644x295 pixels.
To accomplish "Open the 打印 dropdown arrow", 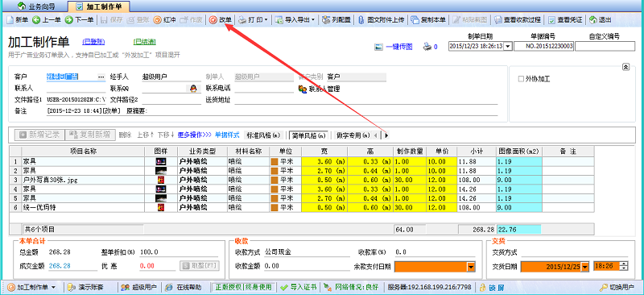I will click(266, 20).
